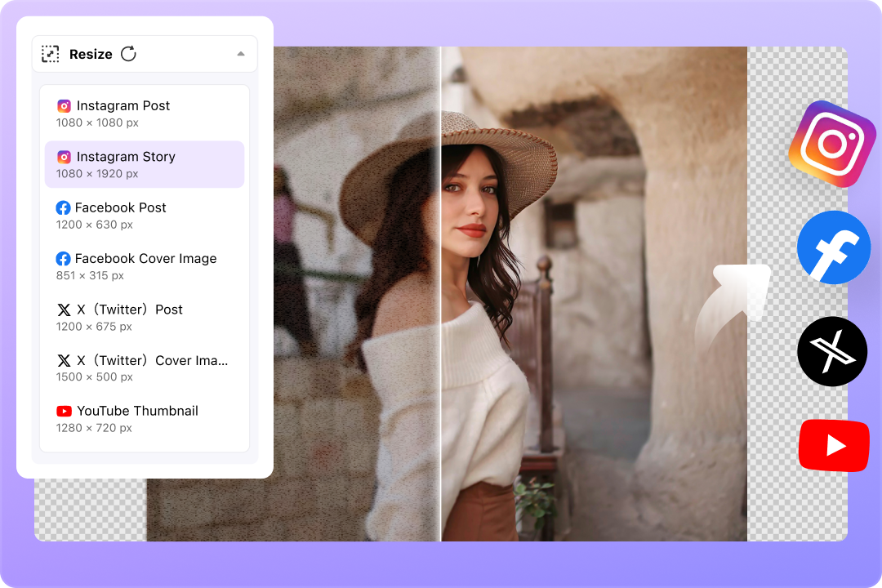Click Instagram icon in Instagram Story row
882x588 pixels.
pyautogui.click(x=65, y=157)
